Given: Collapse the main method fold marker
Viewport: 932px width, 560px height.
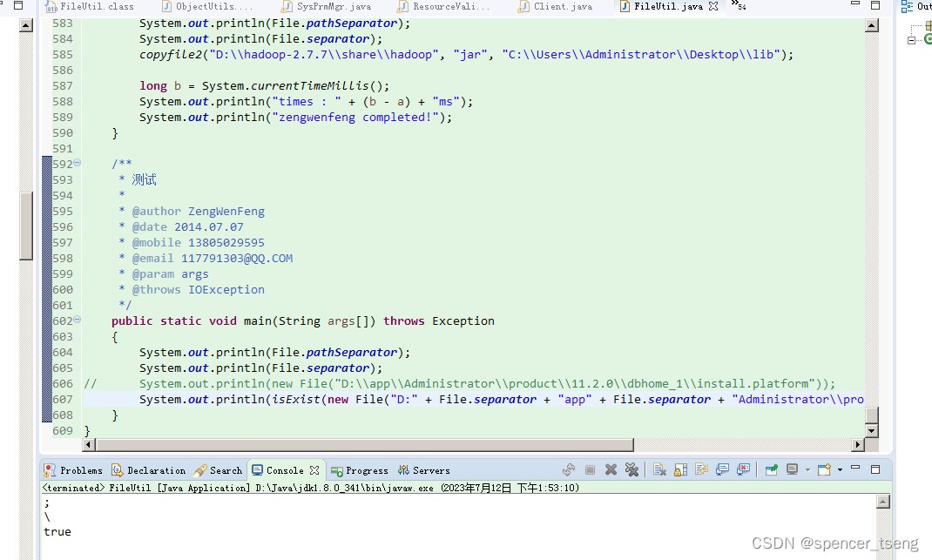Looking at the screenshot, I should 77,320.
